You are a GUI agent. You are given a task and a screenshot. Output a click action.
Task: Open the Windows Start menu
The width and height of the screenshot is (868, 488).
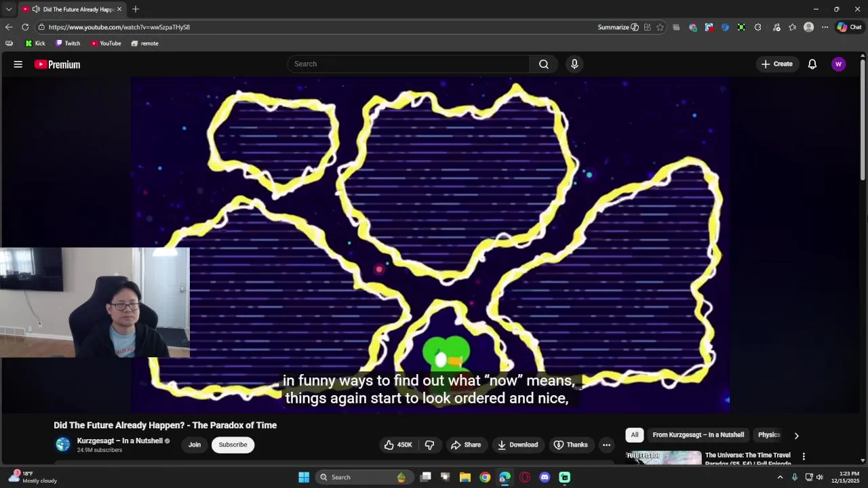(x=304, y=477)
